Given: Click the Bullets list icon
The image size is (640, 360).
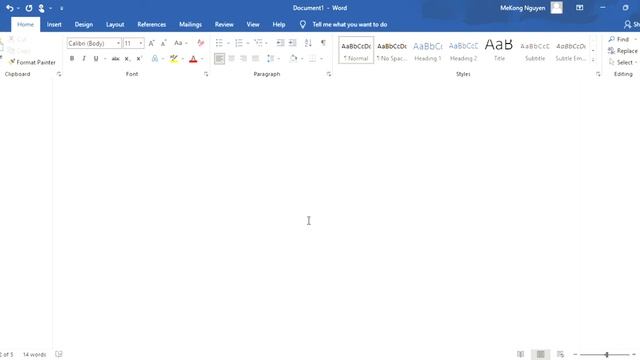Looking at the screenshot, I should click(x=219, y=43).
